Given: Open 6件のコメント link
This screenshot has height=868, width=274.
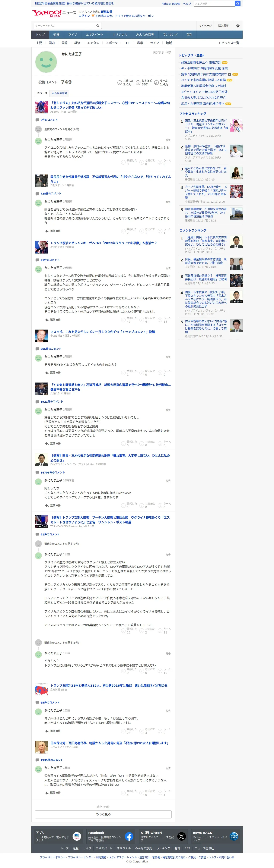Looking at the screenshot, I should pyautogui.click(x=49, y=120).
